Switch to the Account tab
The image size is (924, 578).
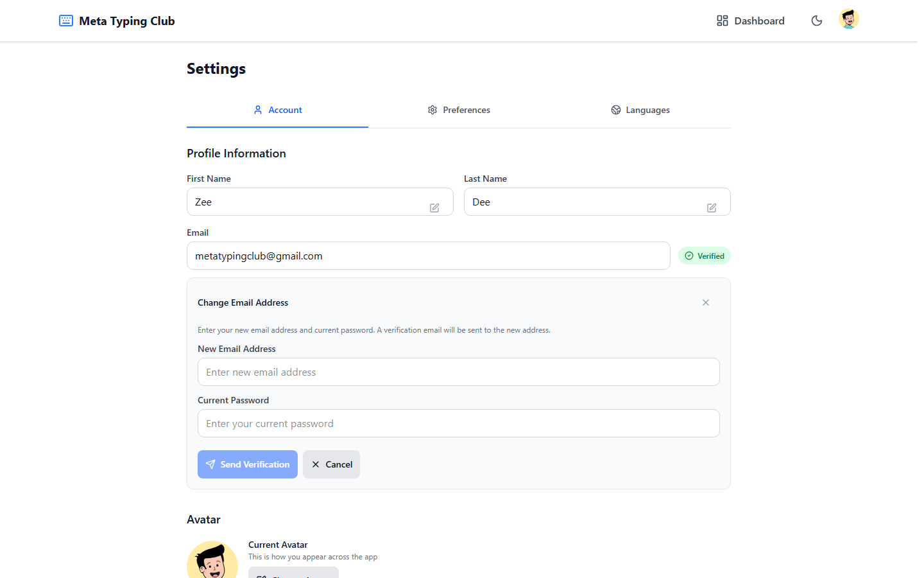point(277,110)
